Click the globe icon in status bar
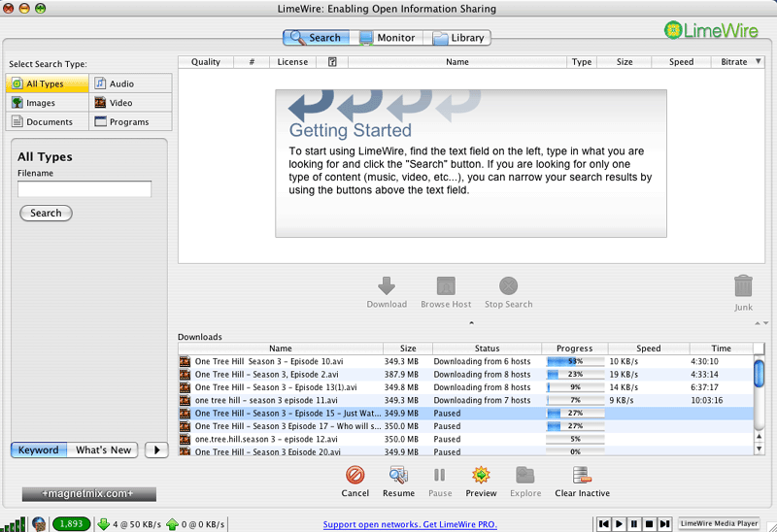777x532 pixels. tap(39, 524)
